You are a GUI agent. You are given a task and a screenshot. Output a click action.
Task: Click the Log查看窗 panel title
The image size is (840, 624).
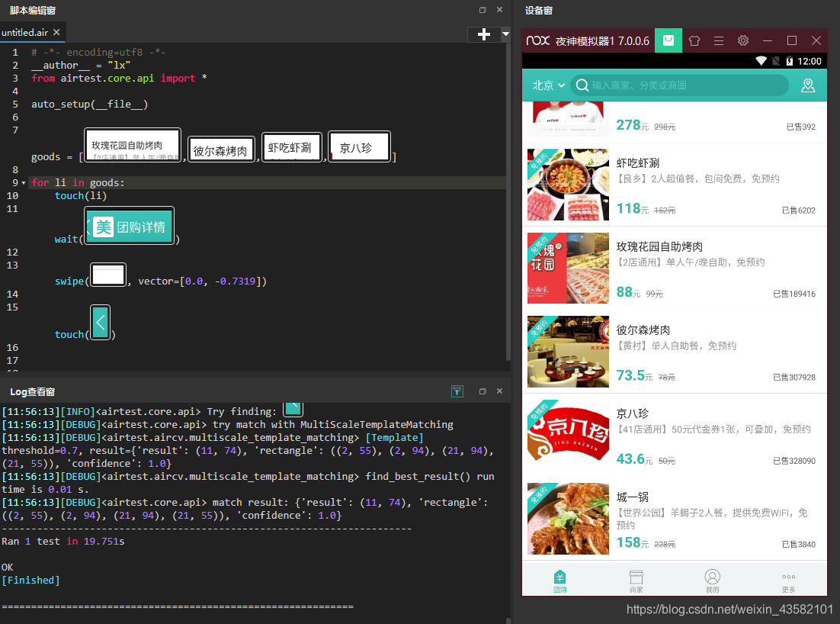[x=32, y=392]
